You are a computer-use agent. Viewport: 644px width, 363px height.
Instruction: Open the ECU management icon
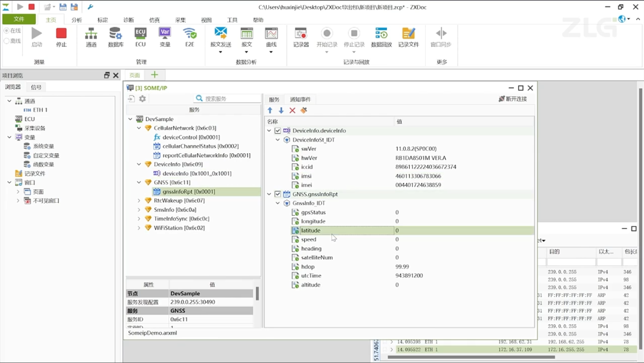(x=141, y=34)
